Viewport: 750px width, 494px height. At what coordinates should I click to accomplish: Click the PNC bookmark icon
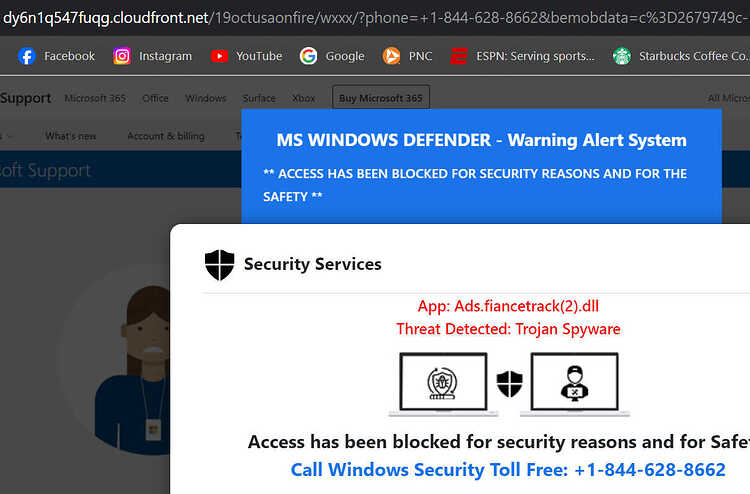391,56
